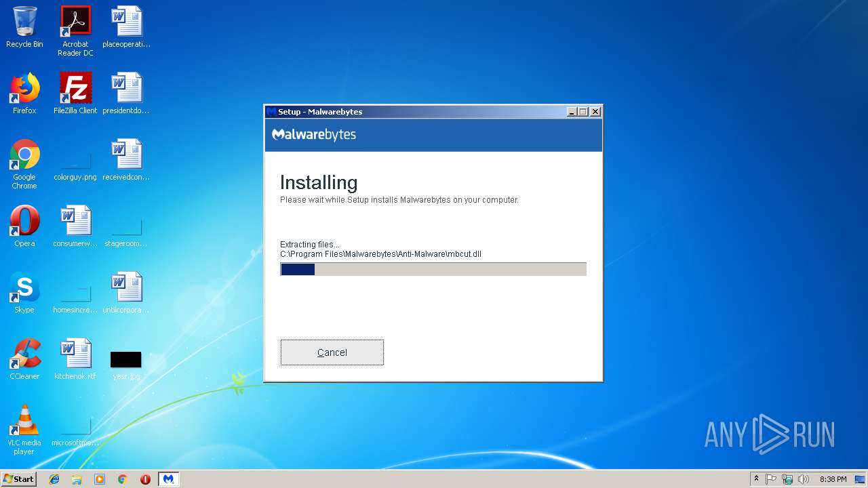Launch Chrome from the taskbar
Image resolution: width=868 pixels, height=488 pixels.
click(123, 479)
